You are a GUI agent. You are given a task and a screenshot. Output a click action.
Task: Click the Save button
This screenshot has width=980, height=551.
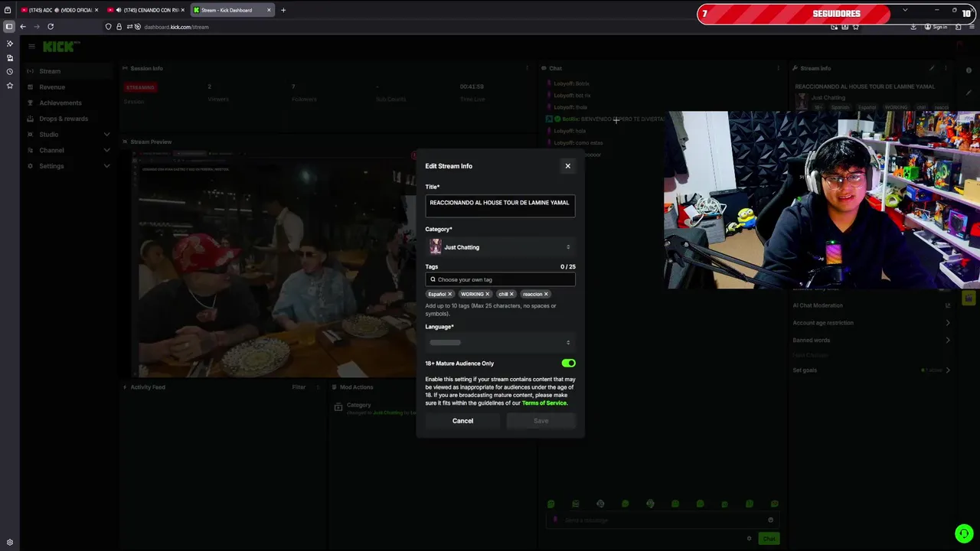[541, 421]
